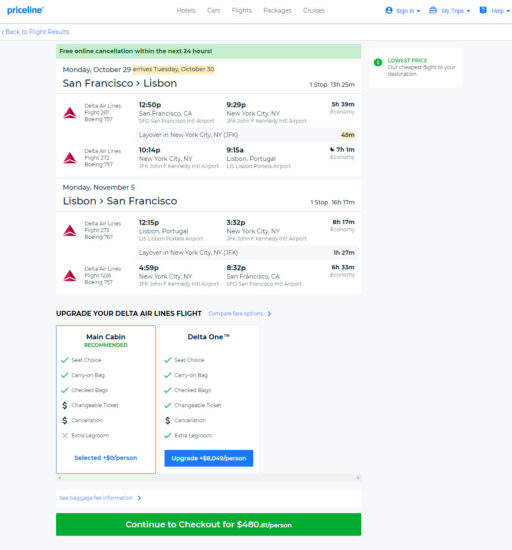
Task: Click Selected +$0/person option
Action: point(106,458)
